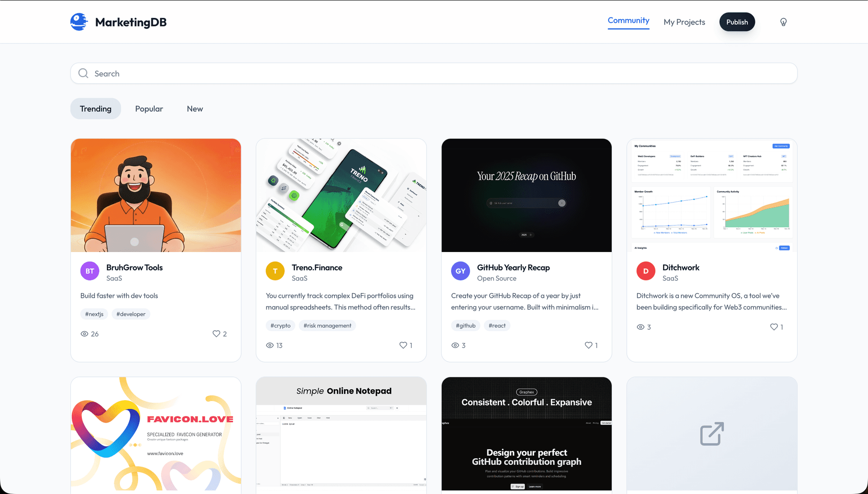The width and height of the screenshot is (868, 494).
Task: Heart the Treno.Finance card
Action: (x=403, y=345)
